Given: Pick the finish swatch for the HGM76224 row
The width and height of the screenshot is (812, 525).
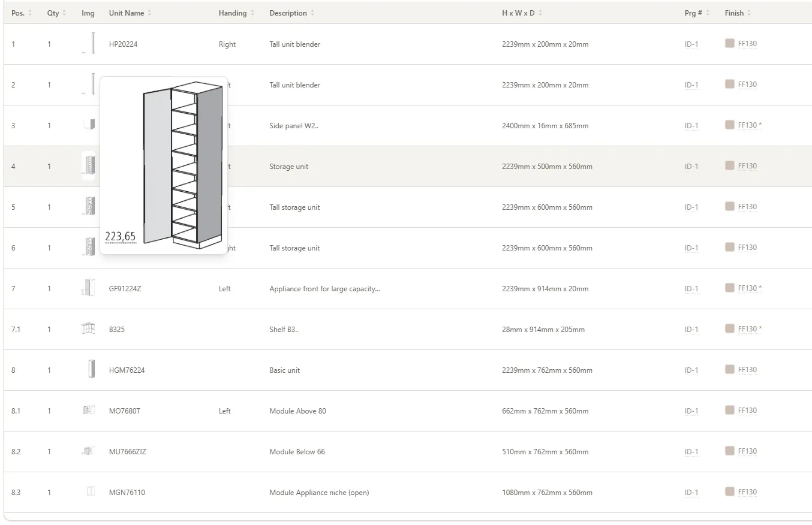Looking at the screenshot, I should [x=730, y=369].
